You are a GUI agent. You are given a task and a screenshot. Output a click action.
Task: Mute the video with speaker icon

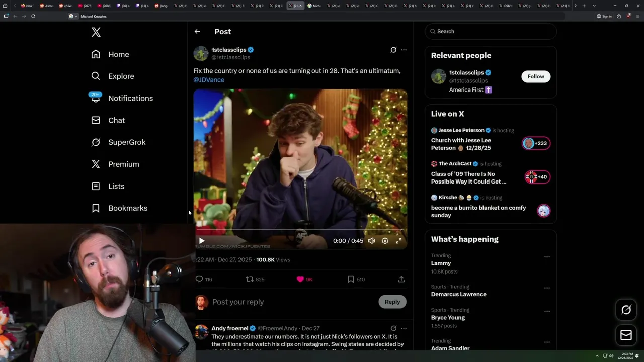(x=371, y=241)
